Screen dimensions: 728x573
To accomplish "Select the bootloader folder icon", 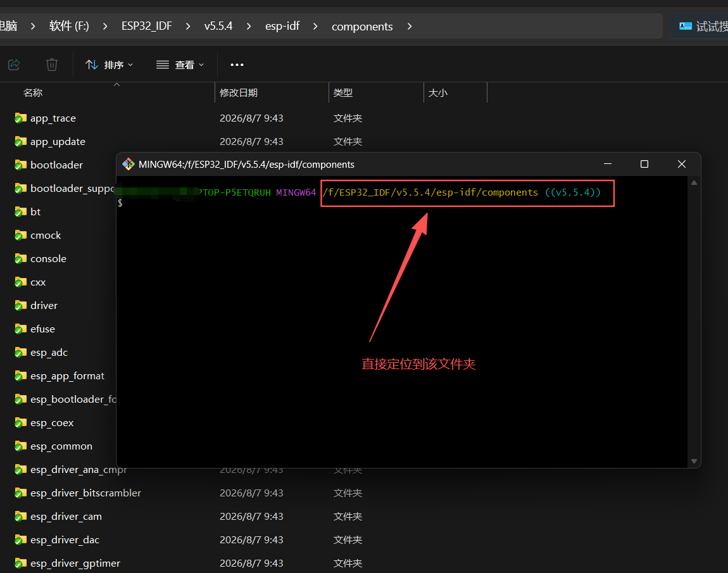I will (20, 165).
